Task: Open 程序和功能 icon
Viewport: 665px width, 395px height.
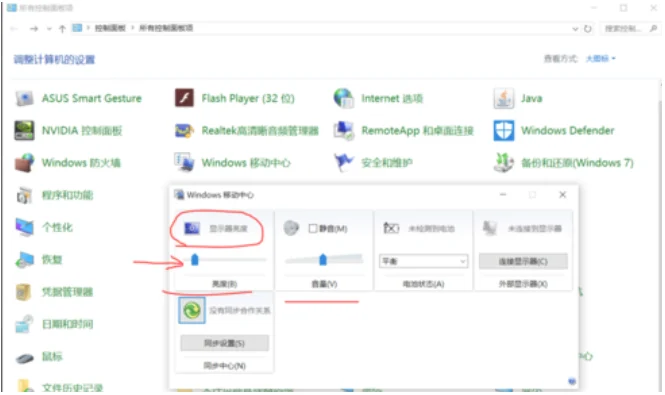Action: click(x=24, y=195)
